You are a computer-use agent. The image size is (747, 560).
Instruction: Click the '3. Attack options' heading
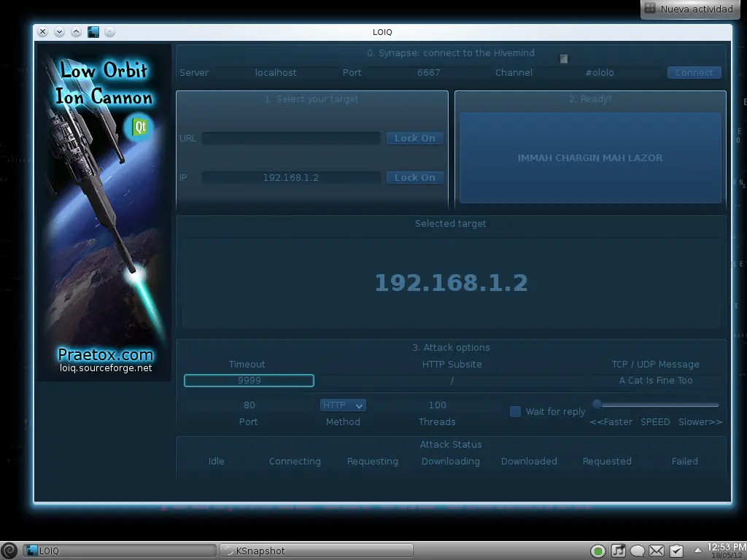(451, 348)
